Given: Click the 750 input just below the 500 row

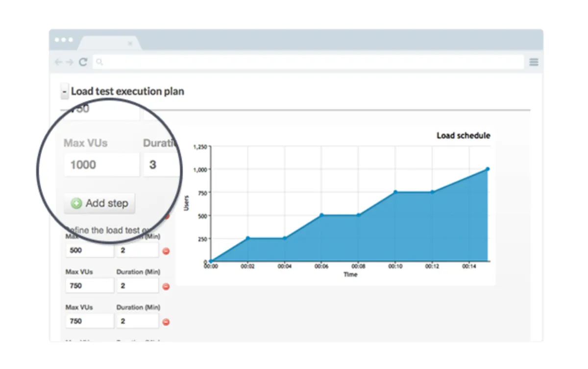Looking at the screenshot, I should coord(90,286).
